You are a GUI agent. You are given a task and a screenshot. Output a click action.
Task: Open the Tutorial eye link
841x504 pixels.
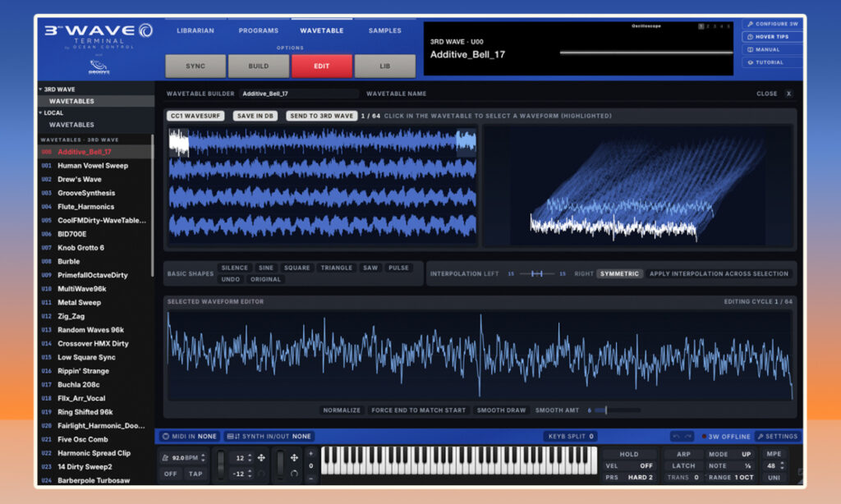pyautogui.click(x=772, y=62)
